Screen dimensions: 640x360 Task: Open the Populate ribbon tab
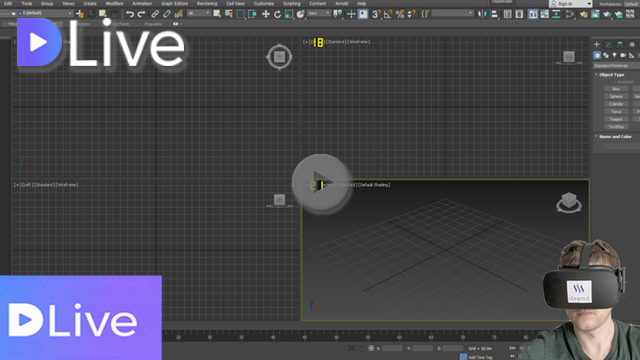(153, 24)
